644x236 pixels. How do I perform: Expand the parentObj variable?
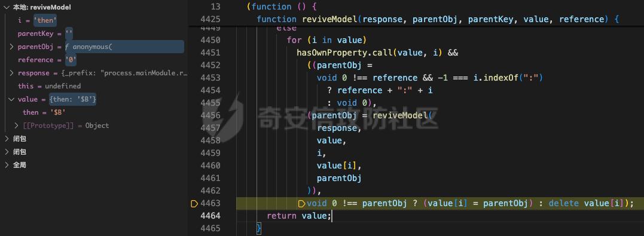click(11, 47)
